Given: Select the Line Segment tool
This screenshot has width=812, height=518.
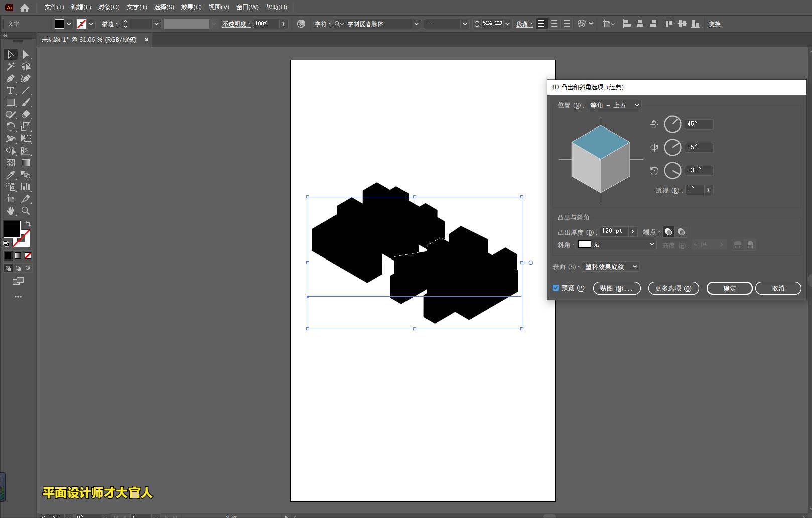Looking at the screenshot, I should click(x=26, y=90).
